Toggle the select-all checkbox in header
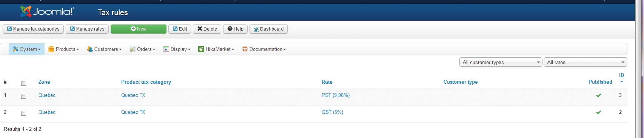The width and height of the screenshot is (644, 138). [x=23, y=83]
